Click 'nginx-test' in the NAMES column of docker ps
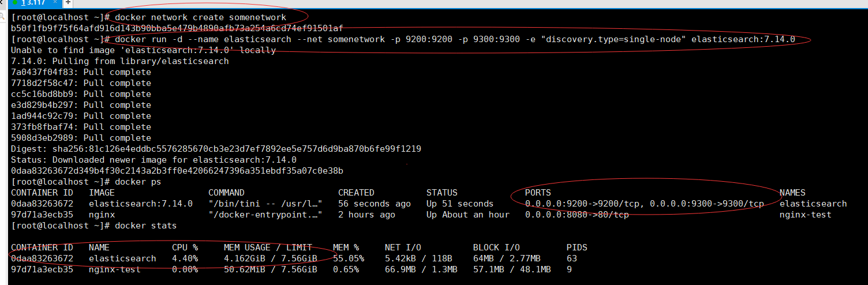This screenshot has height=285, width=868. pyautogui.click(x=806, y=215)
